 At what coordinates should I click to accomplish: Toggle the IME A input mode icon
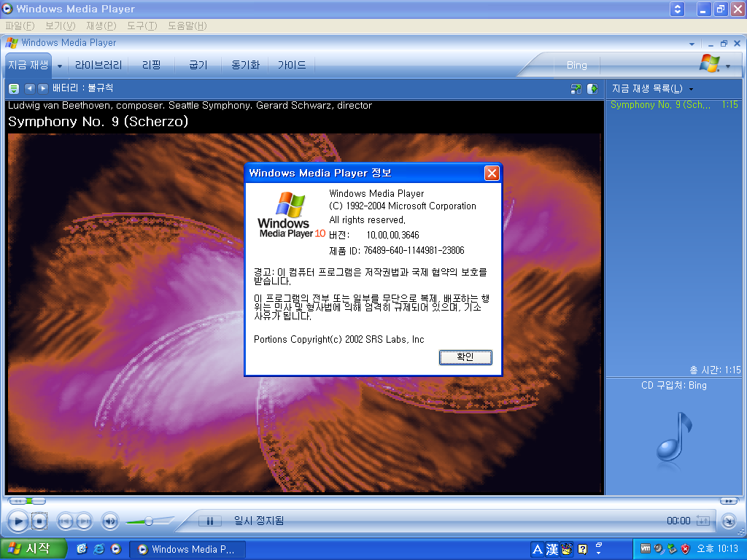click(538, 550)
